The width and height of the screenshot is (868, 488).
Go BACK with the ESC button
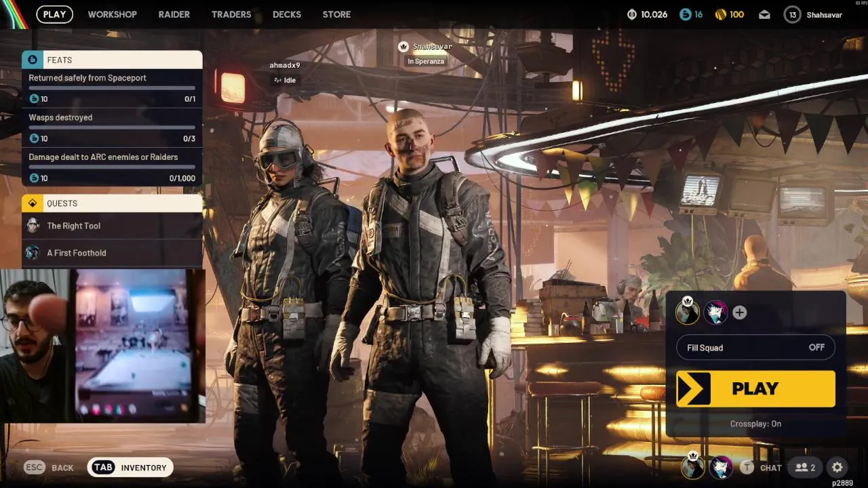click(49, 468)
